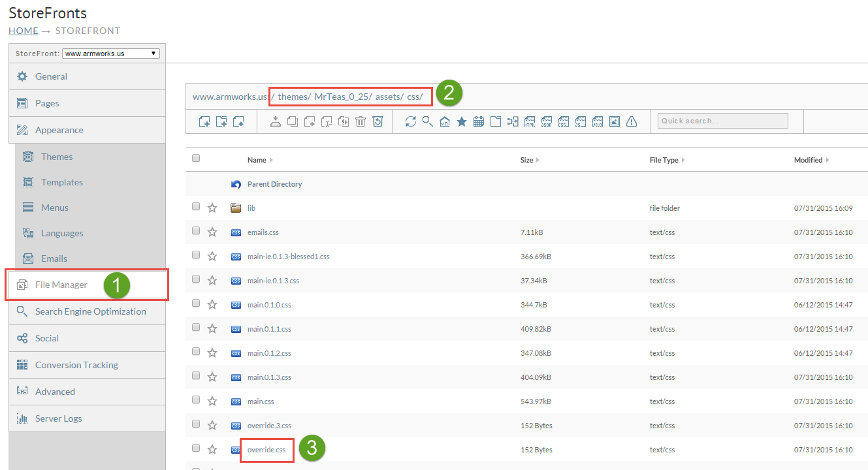Filter by image files icon
The image size is (868, 470).
pos(615,121)
